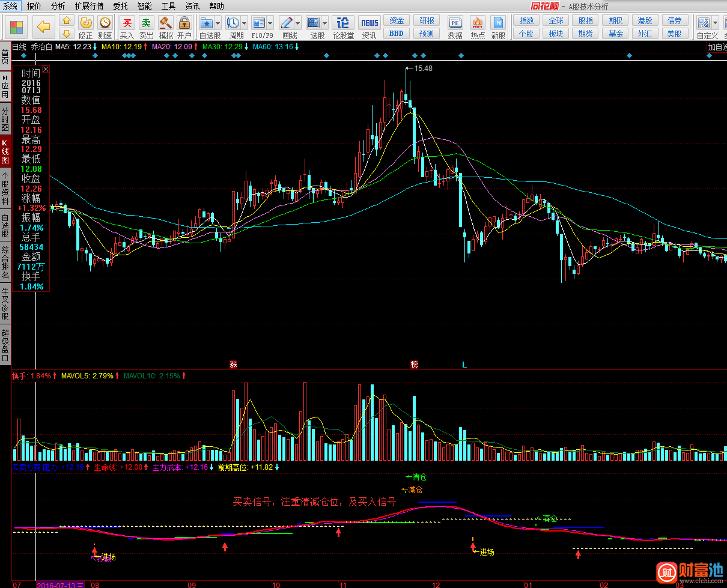The width and height of the screenshot is (727, 588).
Task: Expand the 画线 drawing dropdown arrow
Action: click(x=298, y=23)
